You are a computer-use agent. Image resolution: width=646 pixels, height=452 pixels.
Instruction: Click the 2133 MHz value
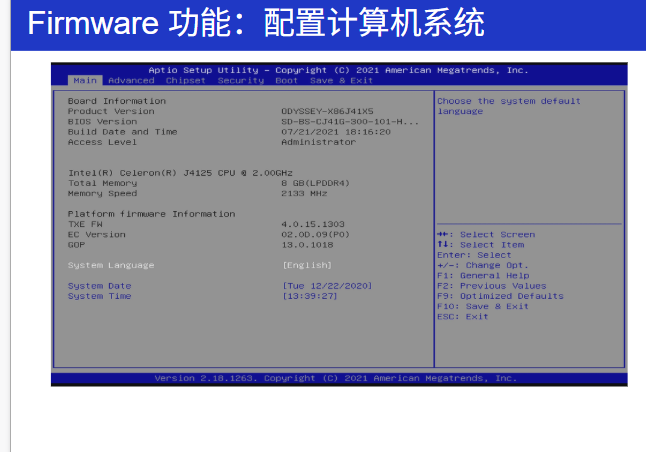304,193
